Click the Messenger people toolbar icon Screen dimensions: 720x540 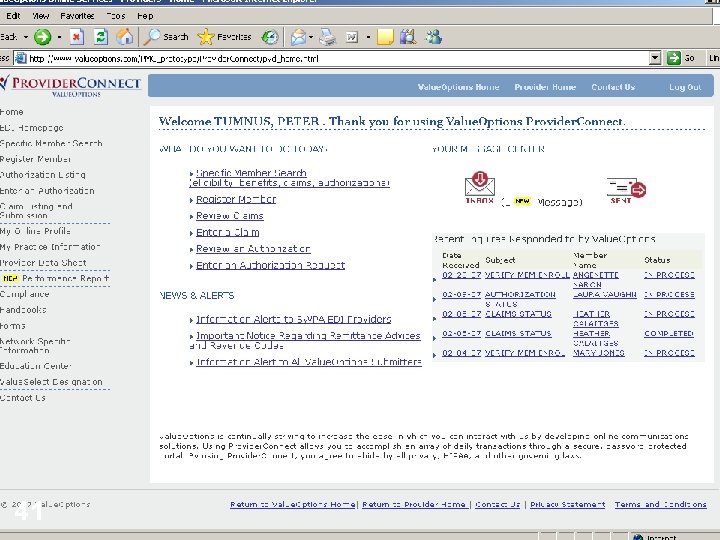(x=433, y=37)
